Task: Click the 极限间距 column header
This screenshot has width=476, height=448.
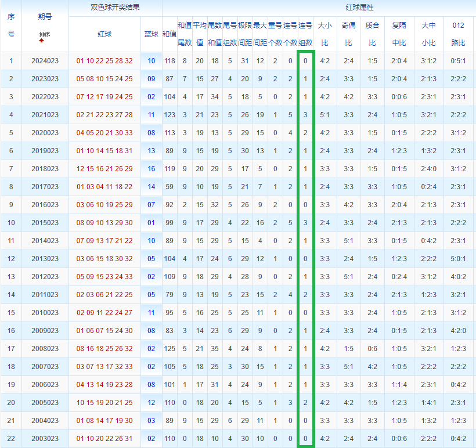Action: [245, 34]
